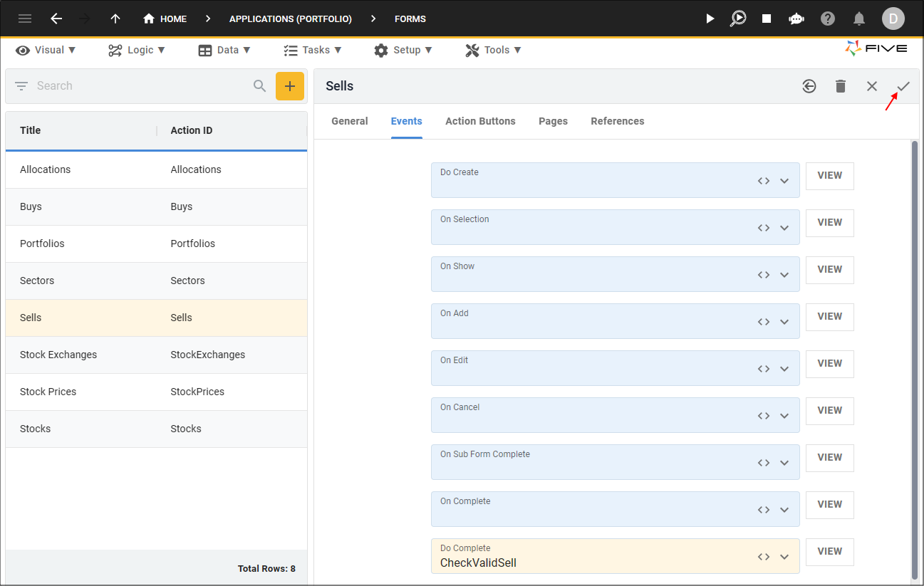This screenshot has height=586, width=924.
Task: Open the code editor icon for On Sub Form Complete
Action: pos(764,463)
